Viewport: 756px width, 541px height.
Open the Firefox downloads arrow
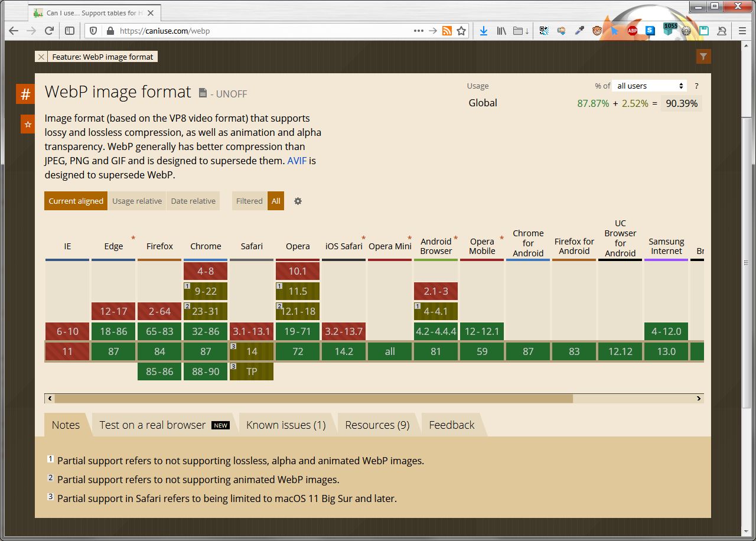[x=483, y=31]
